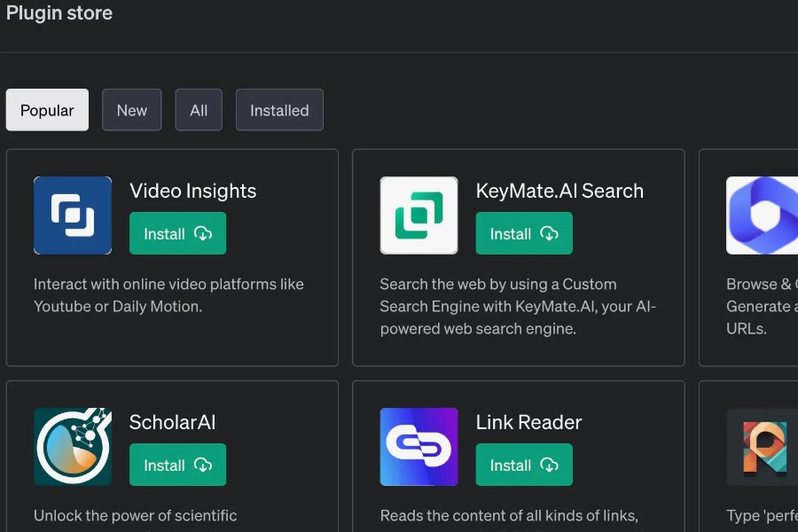This screenshot has width=798, height=532.
Task: Switch to the Popular tab
Action: (47, 110)
